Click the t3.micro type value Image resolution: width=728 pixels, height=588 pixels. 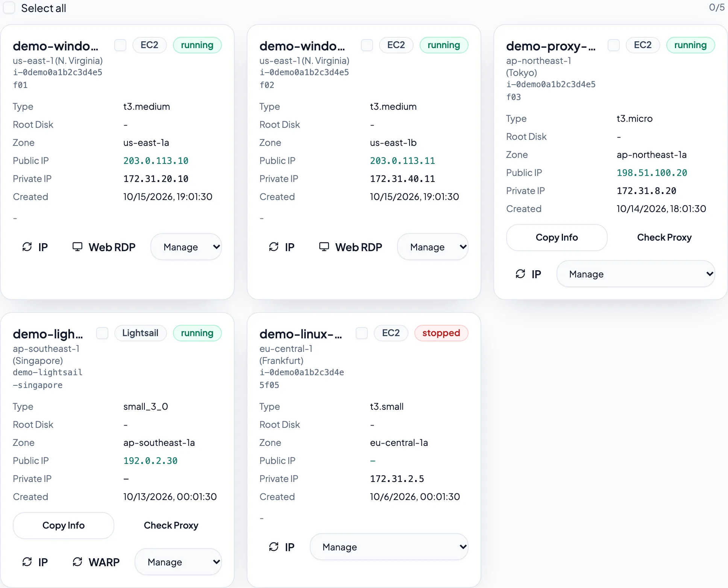click(635, 119)
